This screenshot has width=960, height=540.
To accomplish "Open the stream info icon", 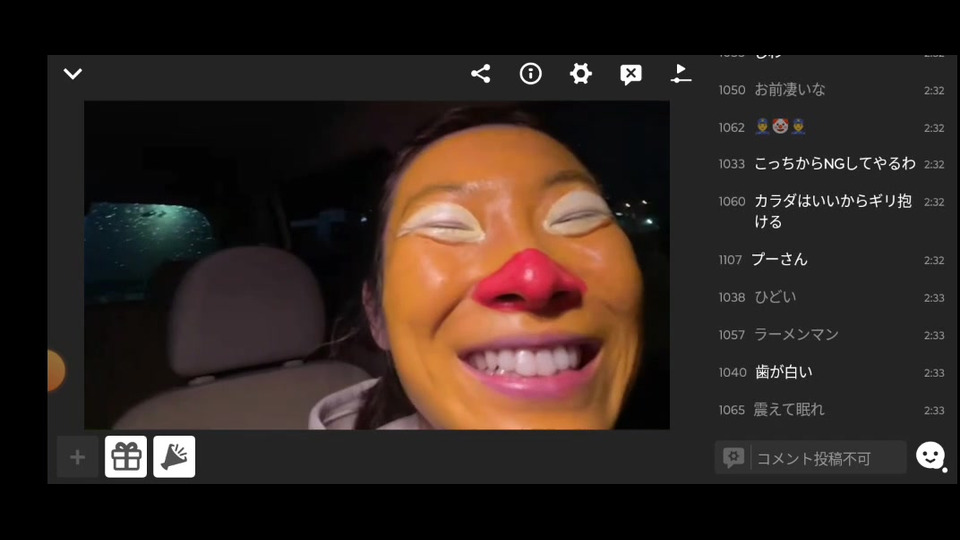I will tap(531, 74).
